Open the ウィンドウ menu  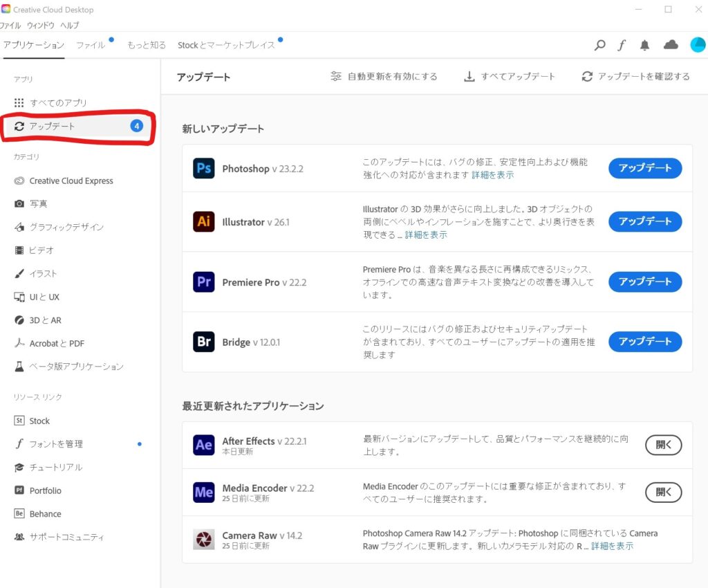tap(41, 26)
